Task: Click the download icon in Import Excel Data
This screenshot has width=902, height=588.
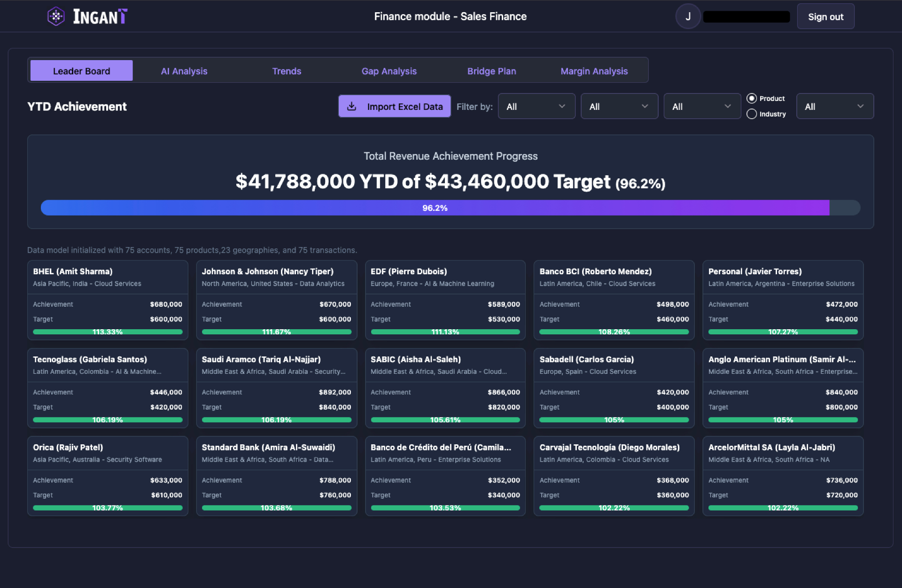Action: tap(351, 107)
